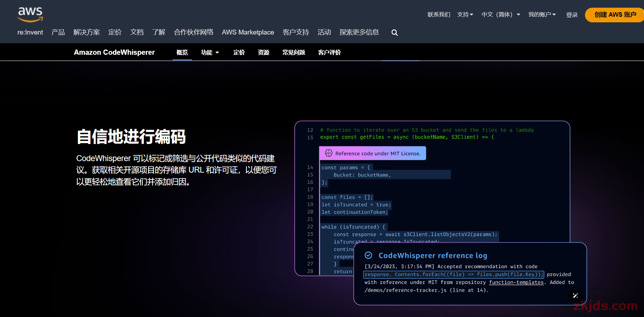The image size is (644, 317).
Task: Click the 自信地进行编码 heading
Action: pyautogui.click(x=131, y=136)
